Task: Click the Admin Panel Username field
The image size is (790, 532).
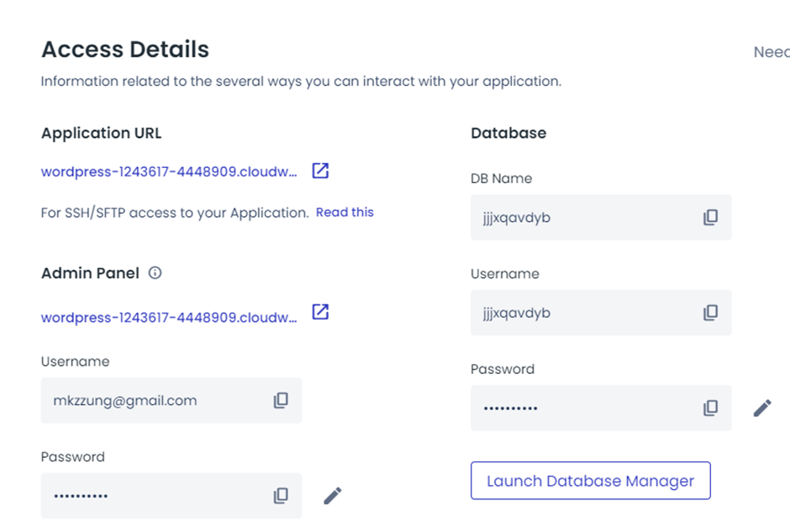Action: point(151,401)
